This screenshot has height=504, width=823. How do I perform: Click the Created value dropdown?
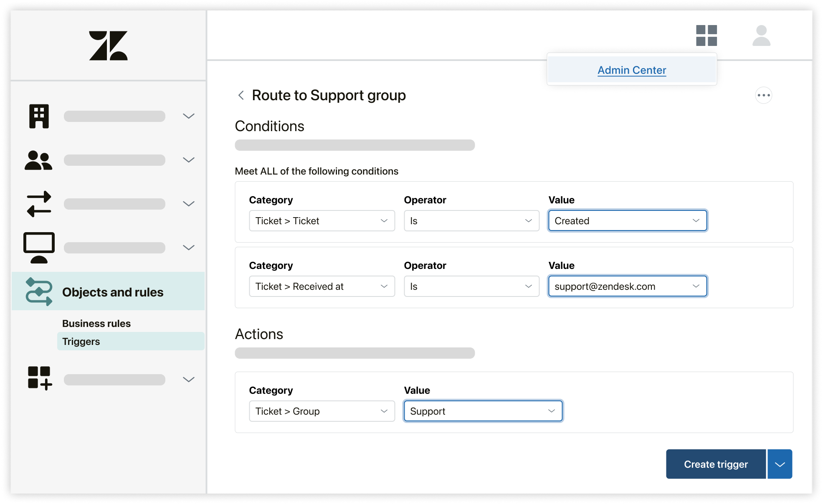coord(626,220)
